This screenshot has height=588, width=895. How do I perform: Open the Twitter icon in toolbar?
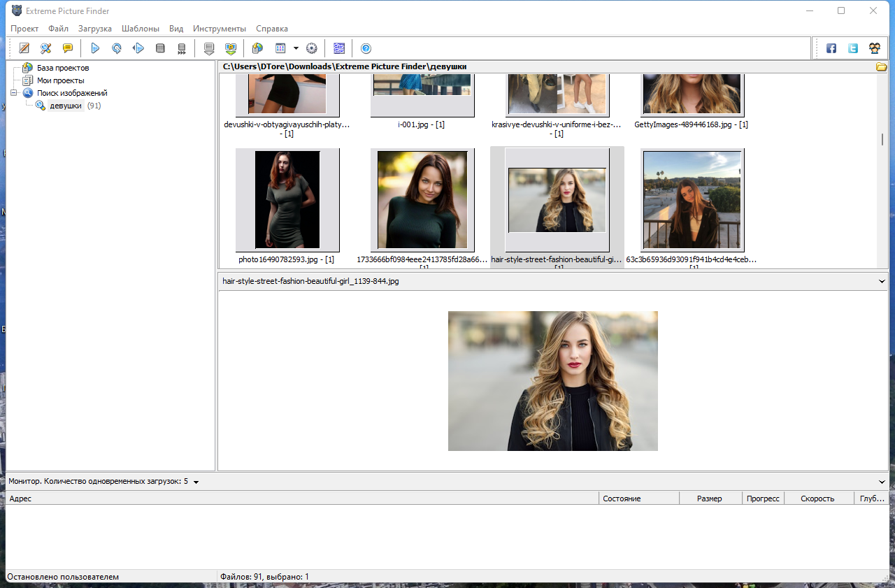click(x=853, y=48)
